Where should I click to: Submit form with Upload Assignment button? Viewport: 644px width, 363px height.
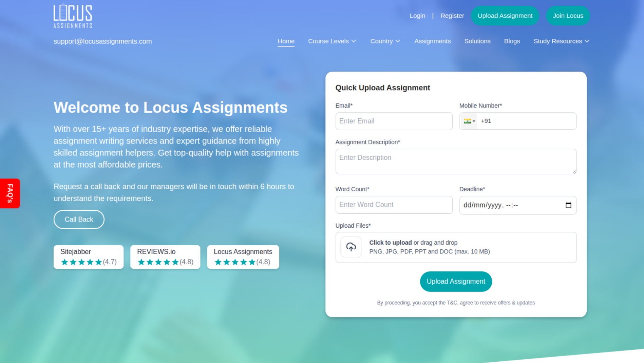[x=456, y=281]
